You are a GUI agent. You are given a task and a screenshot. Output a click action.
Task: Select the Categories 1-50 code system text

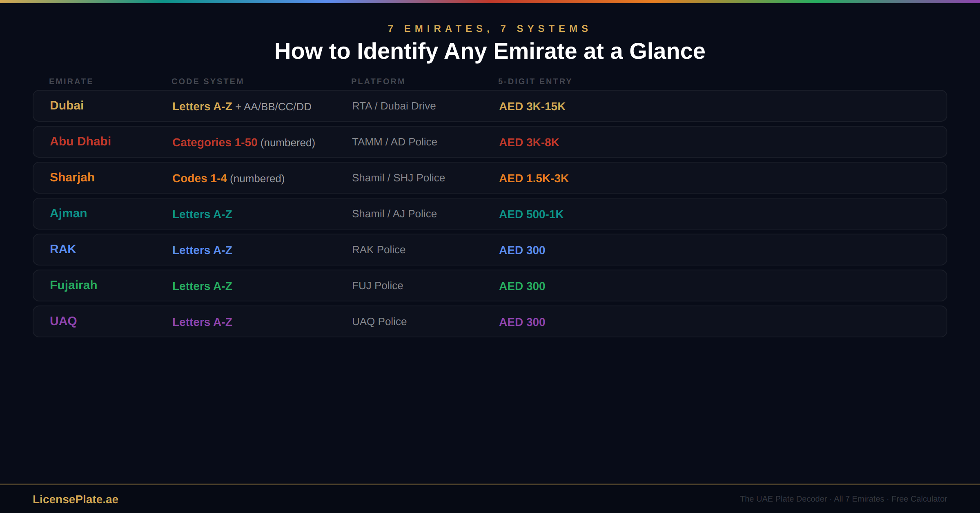(215, 143)
